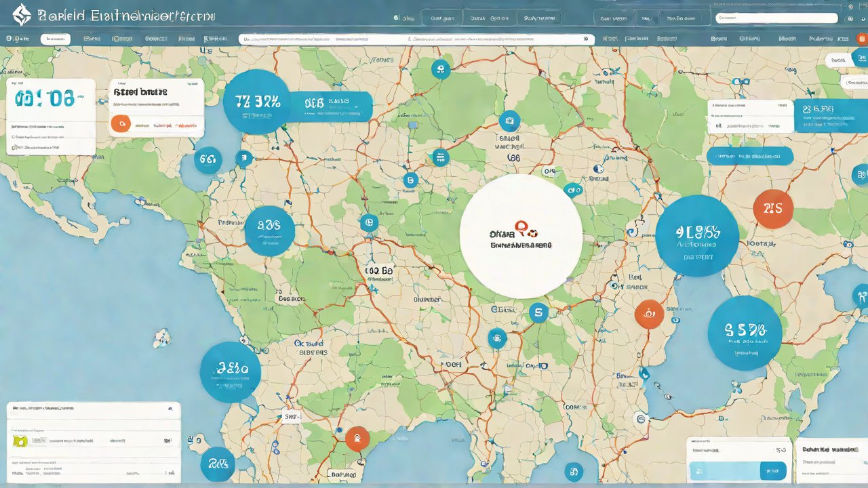This screenshot has width=868, height=488.
Task: Click the yellow-green icon in bottom-left panel
Action: click(20, 441)
